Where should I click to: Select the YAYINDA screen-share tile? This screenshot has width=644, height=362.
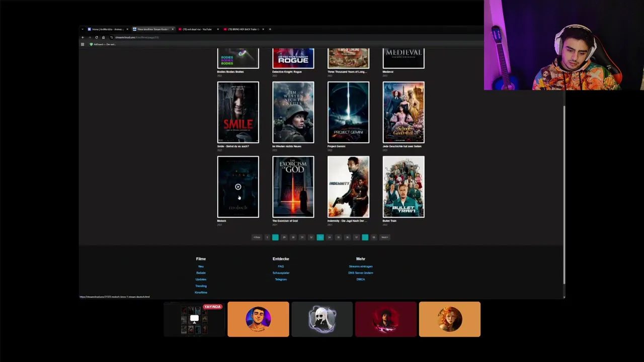[194, 319]
